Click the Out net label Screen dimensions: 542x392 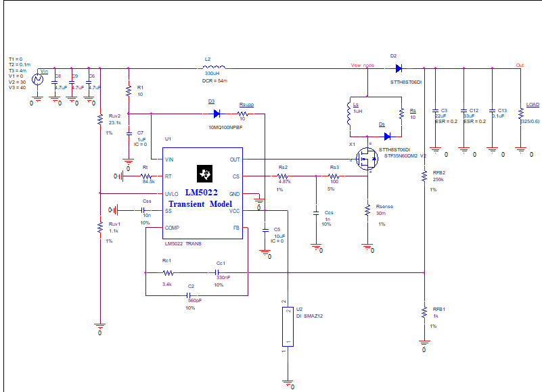[x=520, y=65]
